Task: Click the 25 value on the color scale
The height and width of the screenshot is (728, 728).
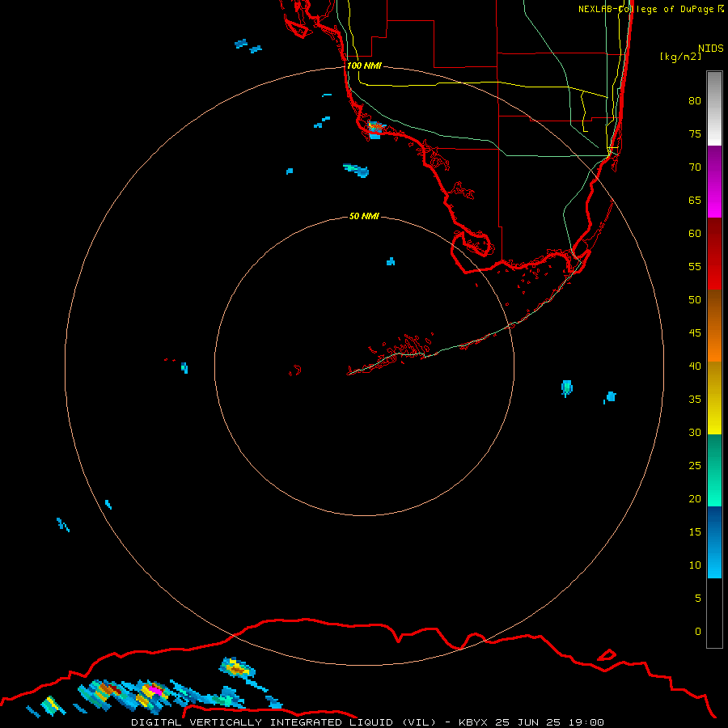Action: point(695,465)
